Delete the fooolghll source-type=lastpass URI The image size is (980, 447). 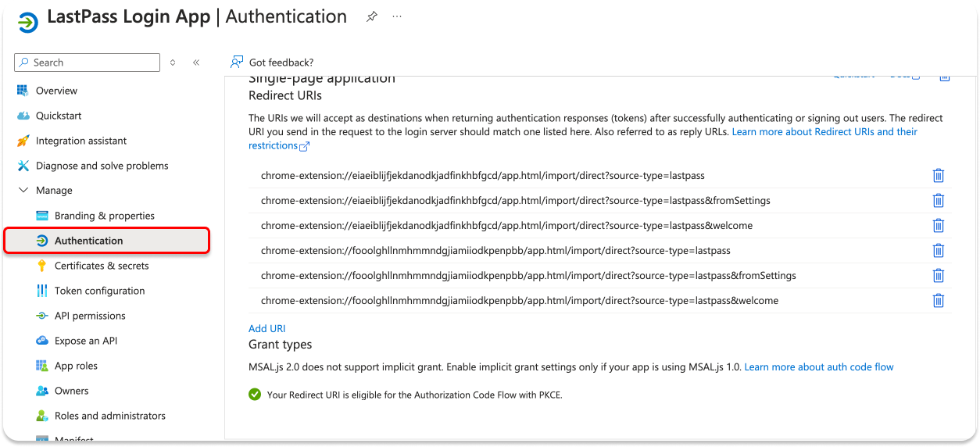939,251
